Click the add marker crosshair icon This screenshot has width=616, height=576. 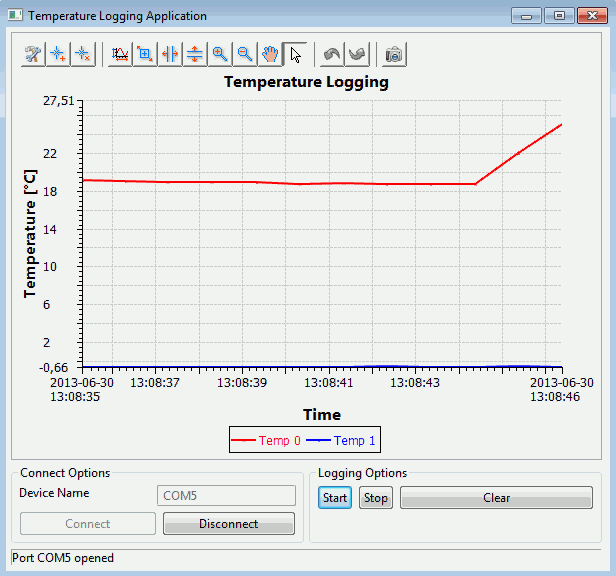59,55
